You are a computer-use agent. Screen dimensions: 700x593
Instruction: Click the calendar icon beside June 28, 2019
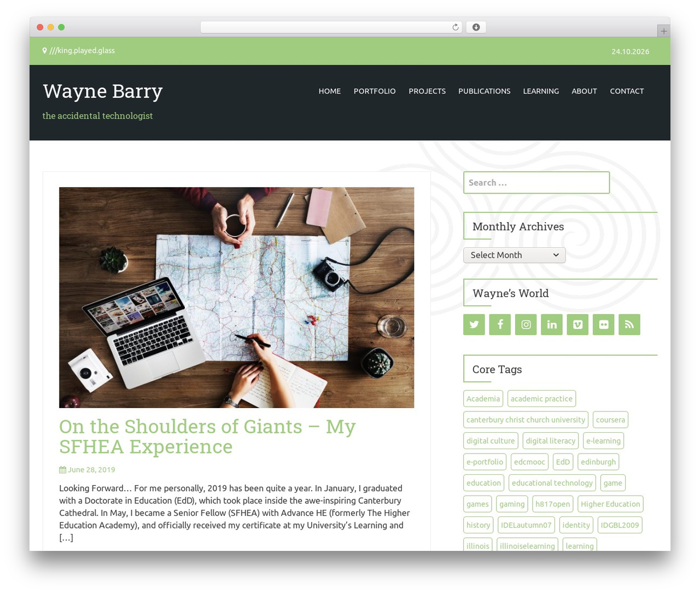[x=62, y=469]
